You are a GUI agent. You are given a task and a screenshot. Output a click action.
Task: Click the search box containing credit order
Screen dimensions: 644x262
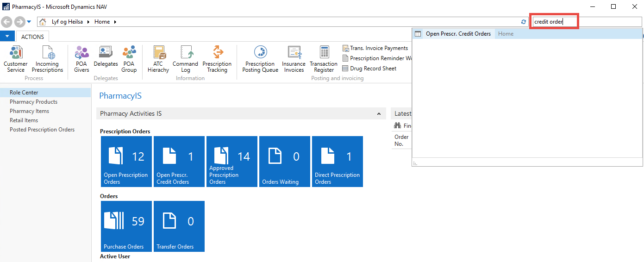[554, 22]
